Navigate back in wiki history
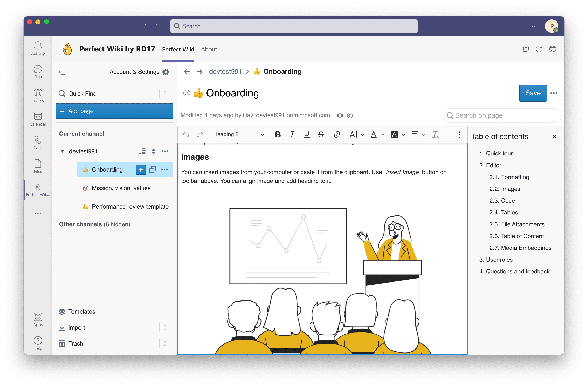588x386 pixels. (187, 72)
